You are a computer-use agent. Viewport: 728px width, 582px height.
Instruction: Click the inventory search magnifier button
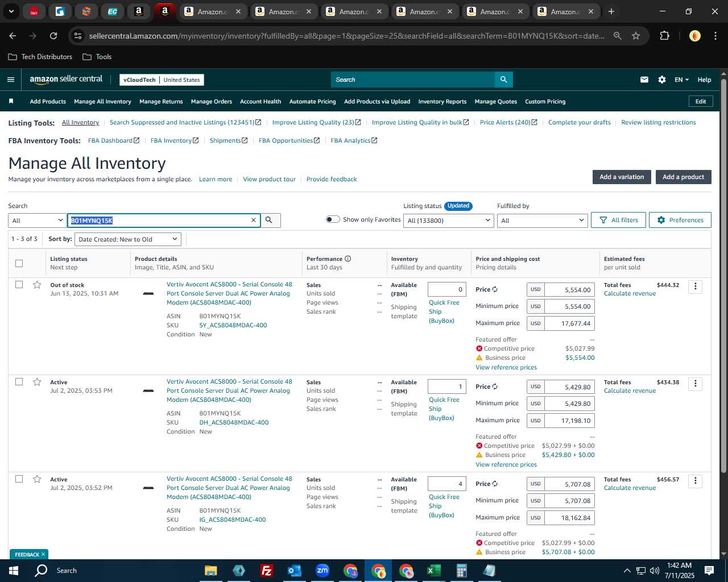(x=270, y=221)
